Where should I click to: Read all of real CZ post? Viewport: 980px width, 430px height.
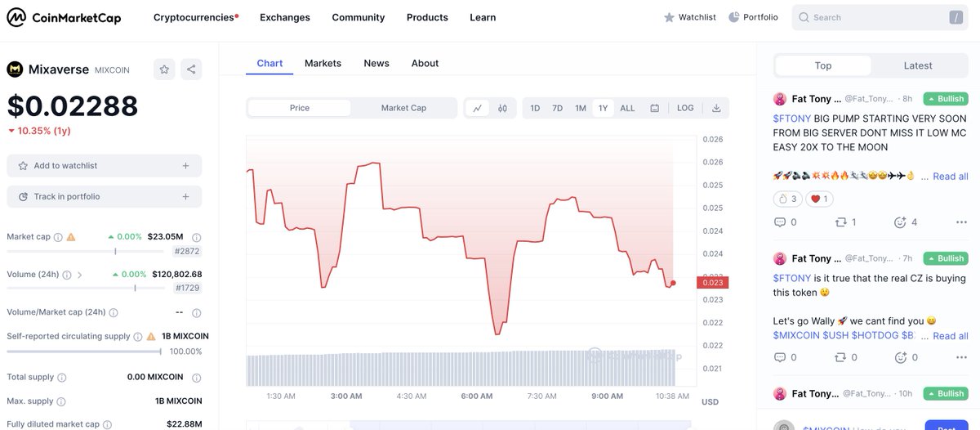(951, 336)
